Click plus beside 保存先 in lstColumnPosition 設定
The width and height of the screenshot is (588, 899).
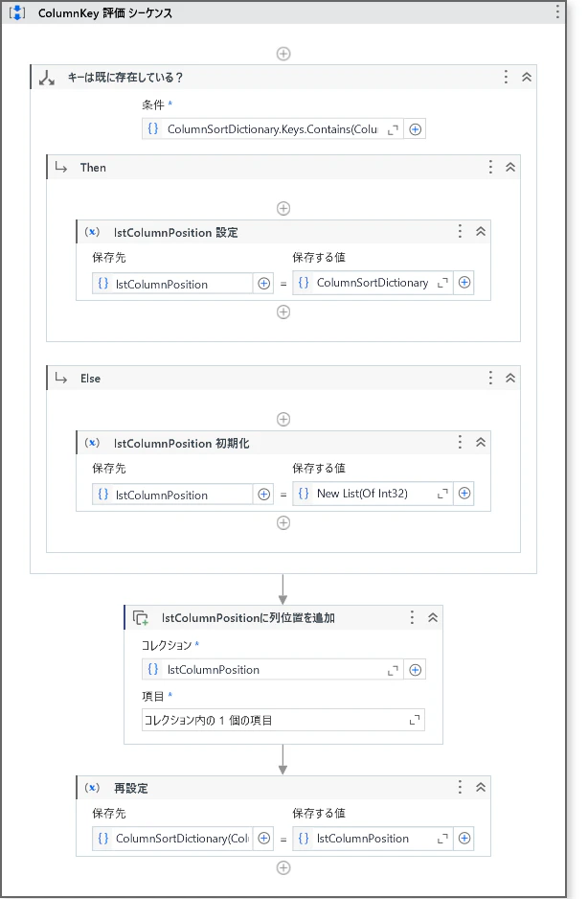click(x=263, y=284)
